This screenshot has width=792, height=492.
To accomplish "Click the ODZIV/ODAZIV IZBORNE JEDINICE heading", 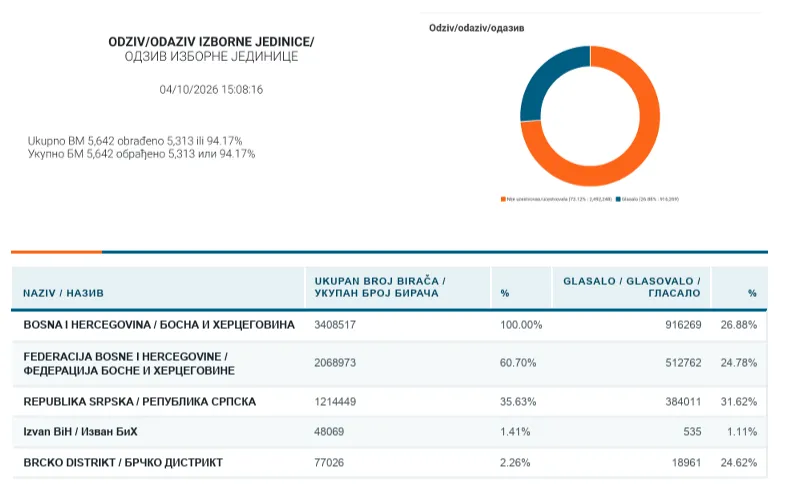I will [211, 42].
